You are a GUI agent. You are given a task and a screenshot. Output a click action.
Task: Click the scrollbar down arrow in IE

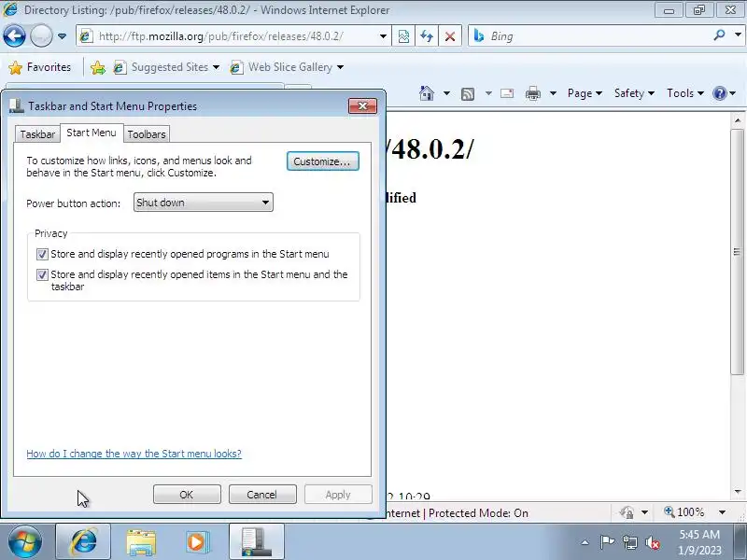(737, 492)
